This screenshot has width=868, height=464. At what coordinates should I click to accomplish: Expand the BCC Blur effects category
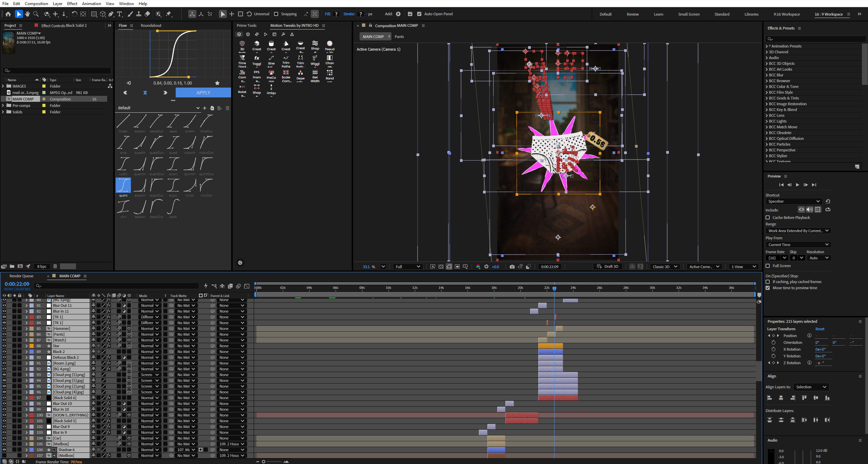[767, 75]
